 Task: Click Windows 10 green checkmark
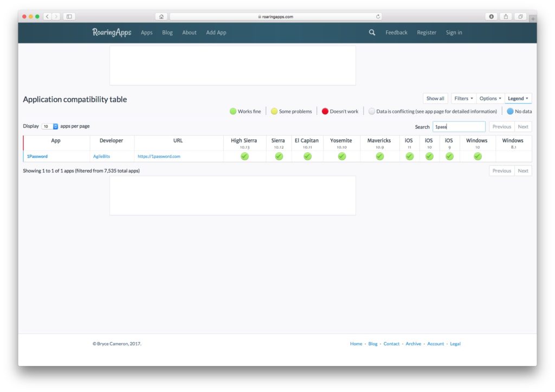tap(478, 156)
